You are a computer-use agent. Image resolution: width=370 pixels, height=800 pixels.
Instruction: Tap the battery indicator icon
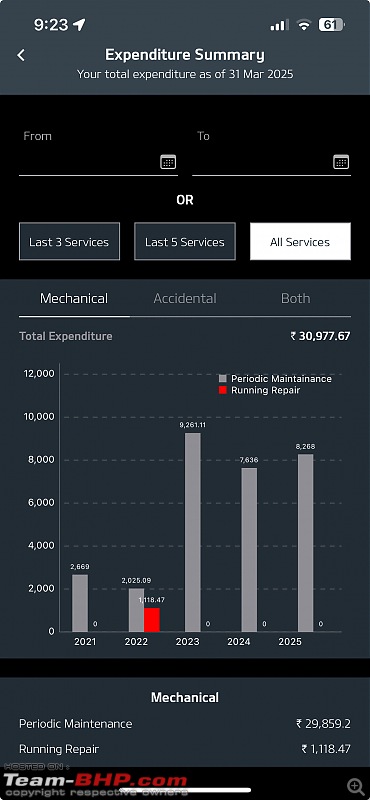click(x=331, y=24)
